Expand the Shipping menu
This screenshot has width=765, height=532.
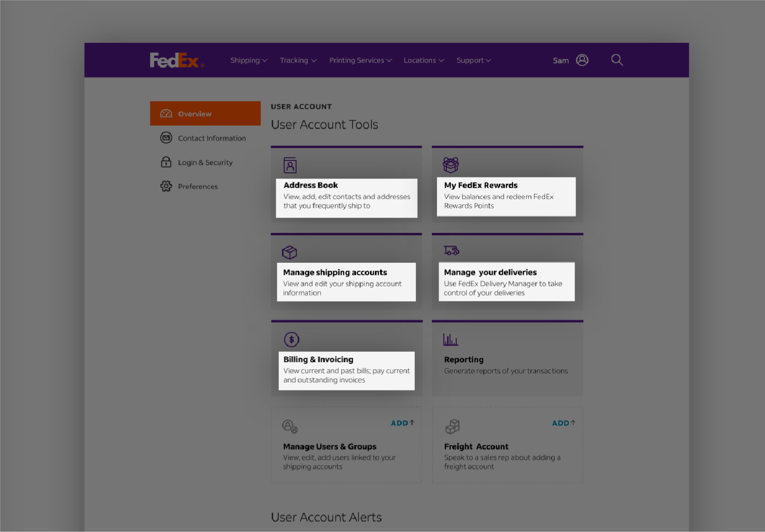[249, 60]
